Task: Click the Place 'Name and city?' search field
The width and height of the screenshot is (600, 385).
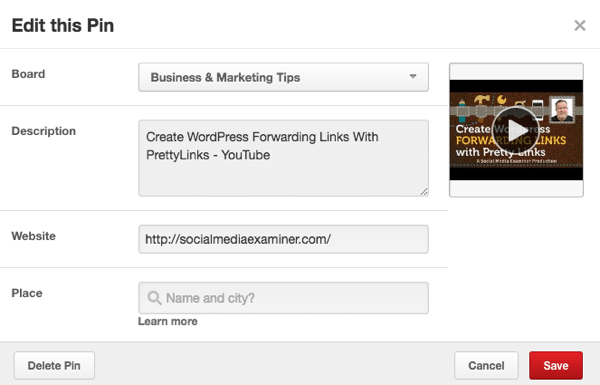Action: (x=284, y=298)
